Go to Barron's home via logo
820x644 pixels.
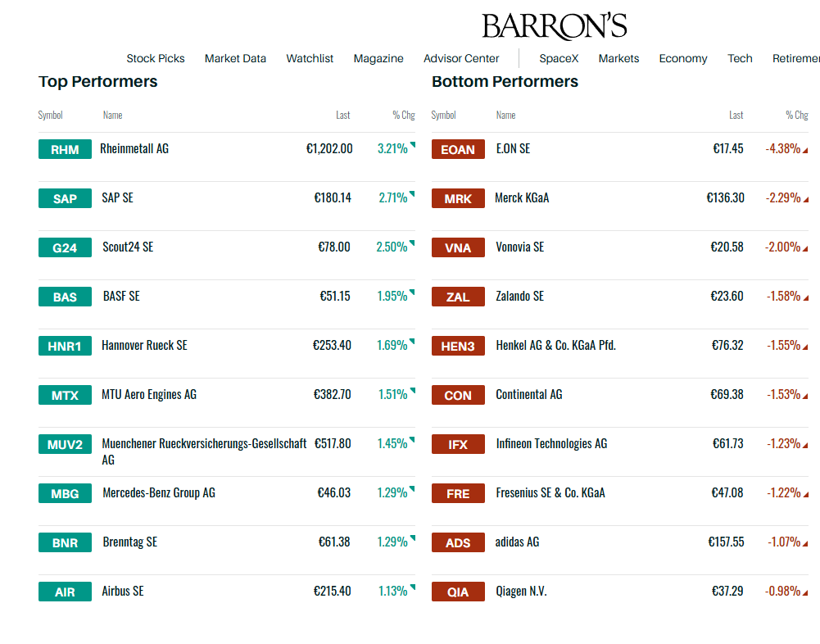pos(555,26)
